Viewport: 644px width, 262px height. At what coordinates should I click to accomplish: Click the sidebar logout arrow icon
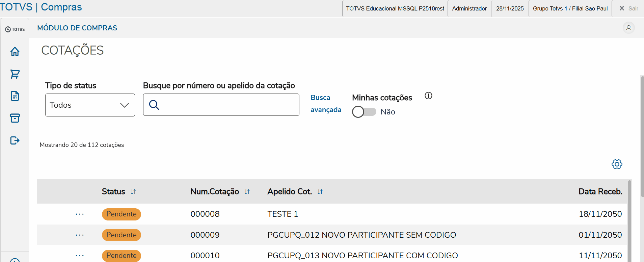coord(15,140)
